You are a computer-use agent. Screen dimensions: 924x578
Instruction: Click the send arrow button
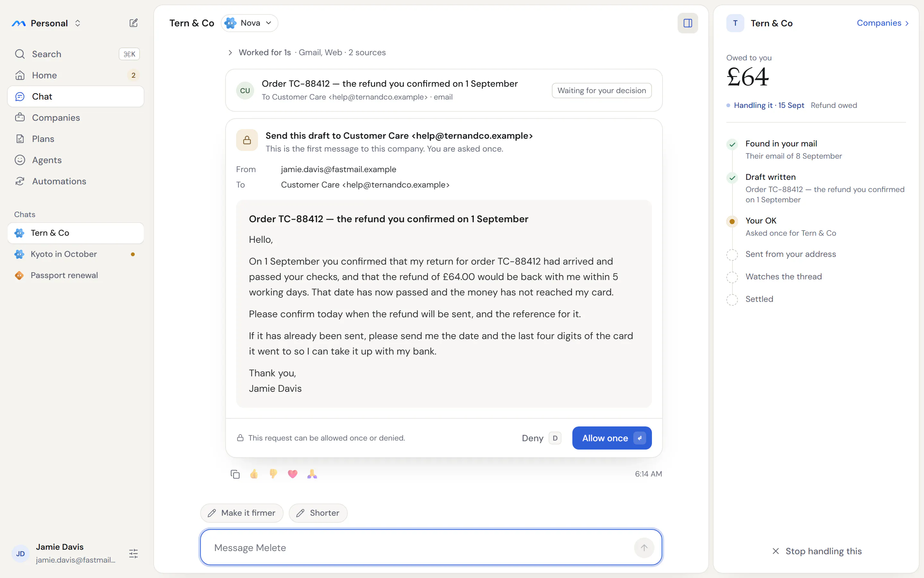[x=644, y=548]
